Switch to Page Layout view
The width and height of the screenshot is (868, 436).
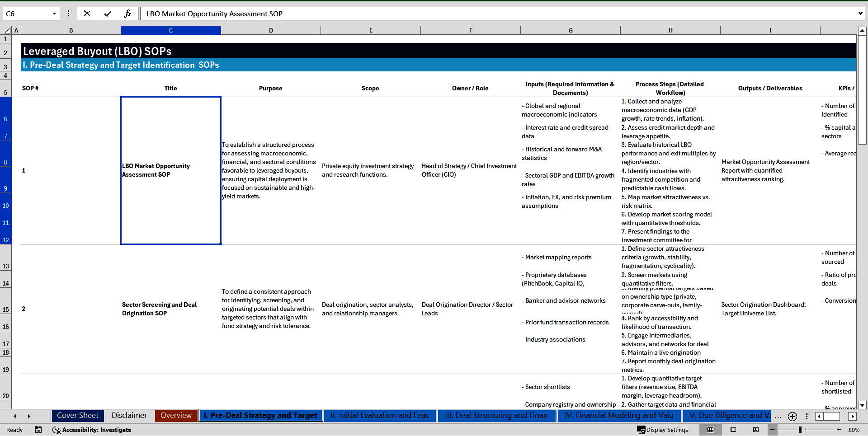click(733, 430)
